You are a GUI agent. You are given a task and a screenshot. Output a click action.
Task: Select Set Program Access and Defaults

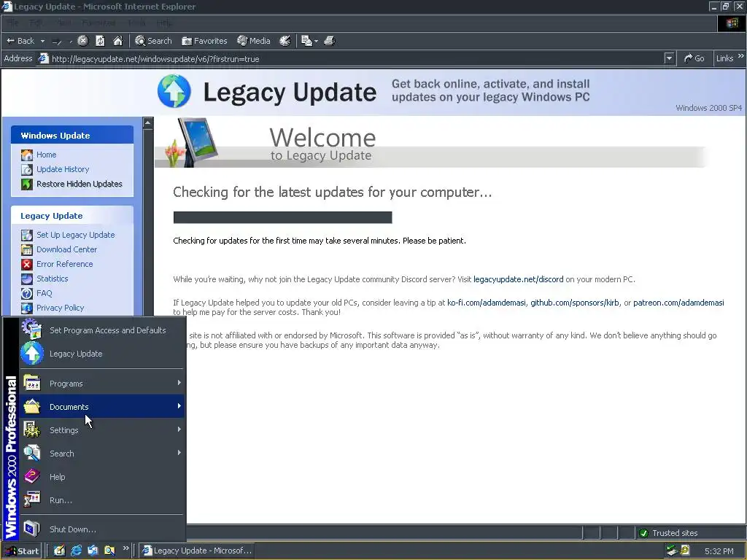tap(101, 330)
